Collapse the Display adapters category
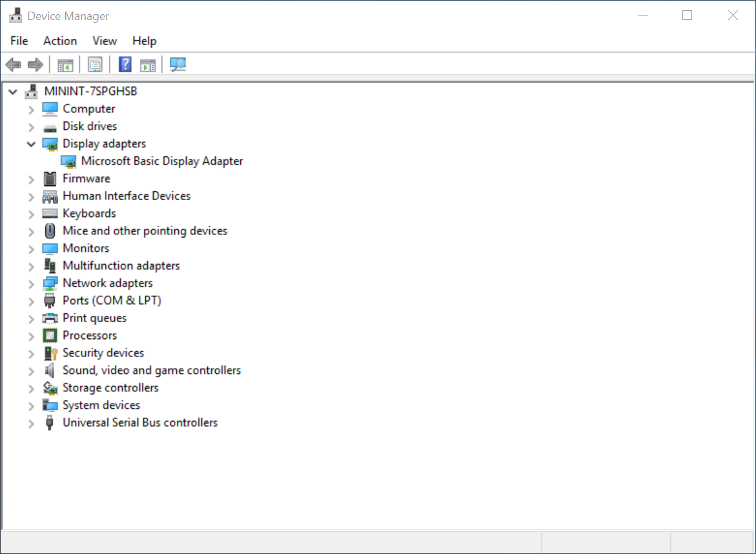This screenshot has width=756, height=554. (x=32, y=144)
